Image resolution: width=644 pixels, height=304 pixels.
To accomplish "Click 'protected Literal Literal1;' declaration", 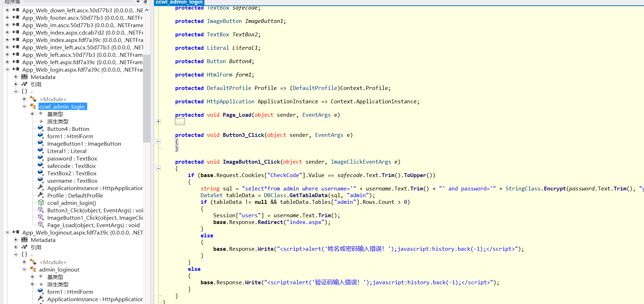I will coord(217,48).
